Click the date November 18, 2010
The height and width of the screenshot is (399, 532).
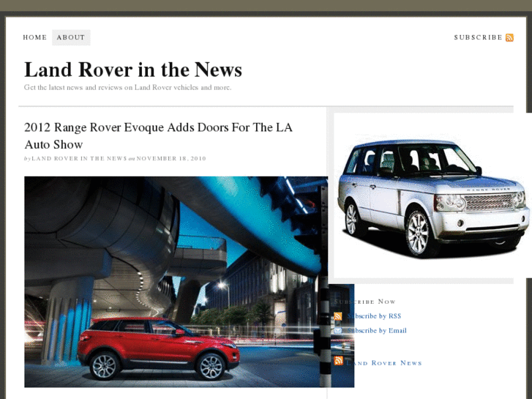tap(171, 159)
